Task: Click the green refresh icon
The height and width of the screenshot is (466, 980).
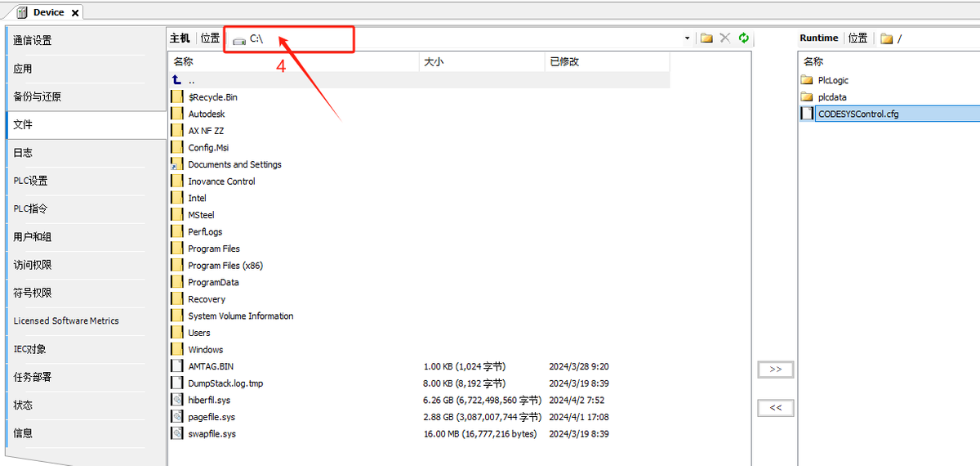Action: point(743,38)
